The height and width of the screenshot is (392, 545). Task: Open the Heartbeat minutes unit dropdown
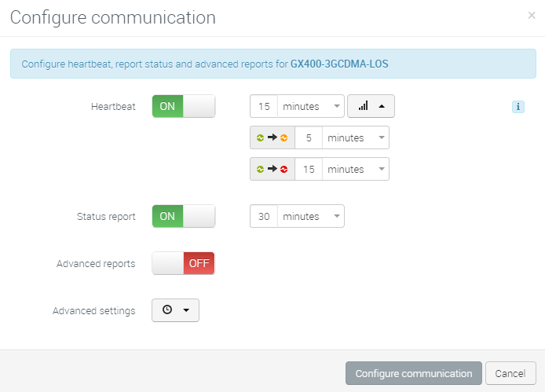(x=311, y=106)
